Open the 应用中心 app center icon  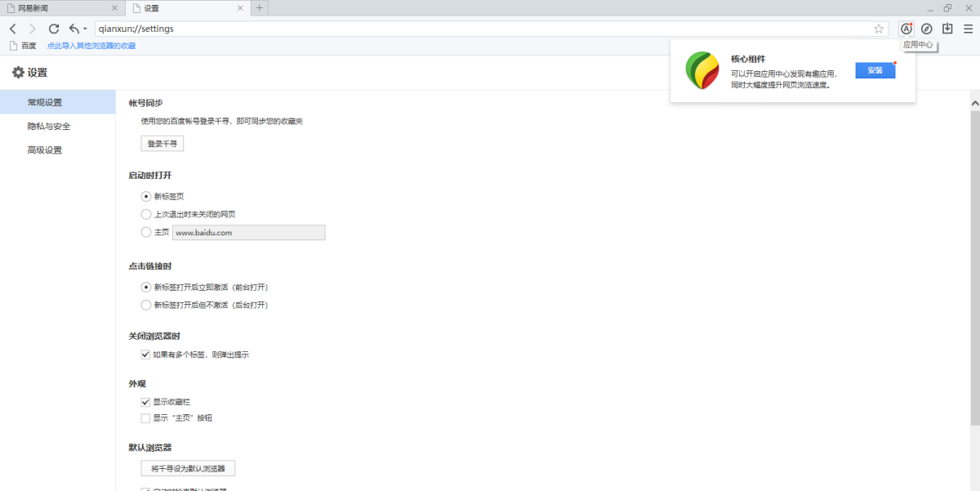click(x=906, y=29)
